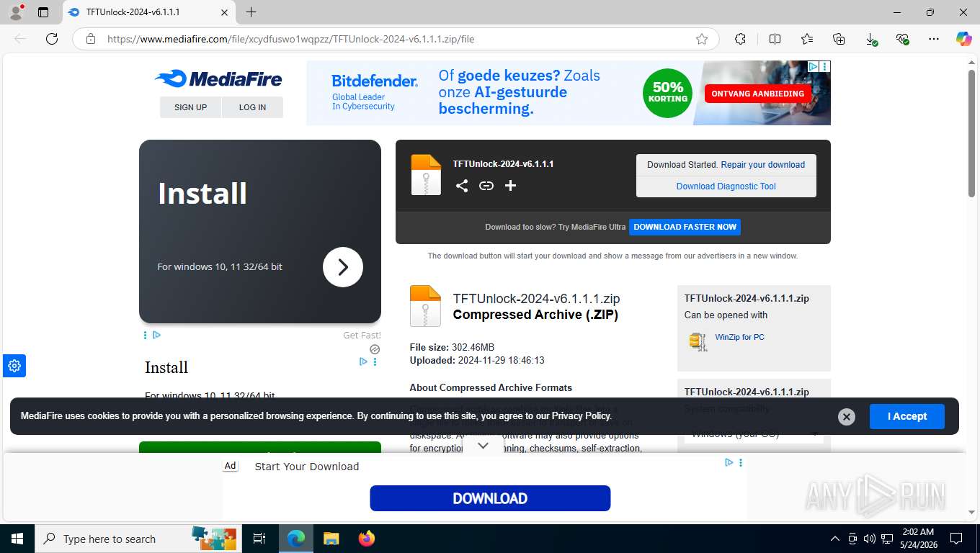Open Microsoft Edge from the taskbar

pos(296,539)
